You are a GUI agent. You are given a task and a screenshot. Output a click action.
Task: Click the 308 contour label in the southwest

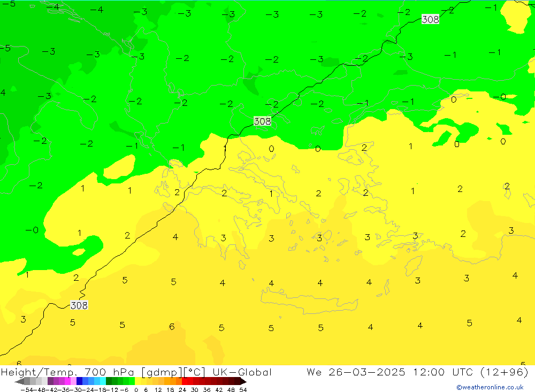[79, 305]
